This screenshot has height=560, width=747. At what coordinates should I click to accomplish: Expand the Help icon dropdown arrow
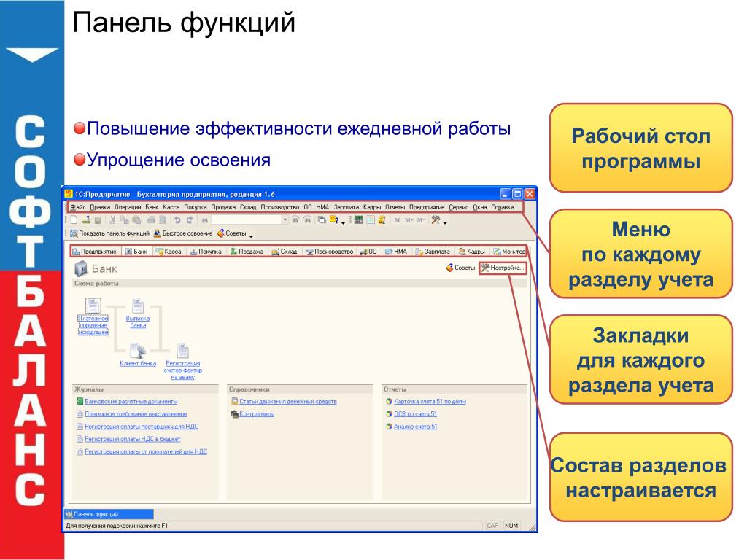(343, 222)
